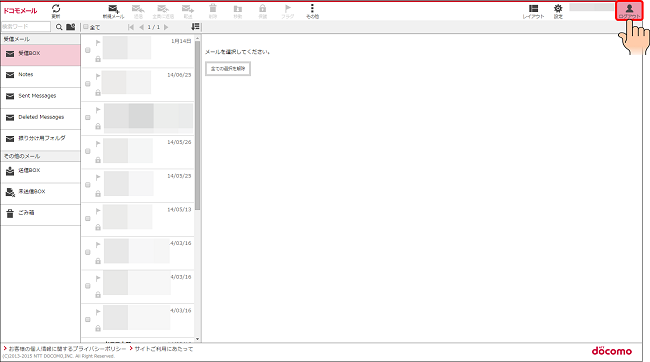Go to next page arrow in pager
Image resolution: width=650 pixels, height=362 pixels.
pyautogui.click(x=166, y=27)
